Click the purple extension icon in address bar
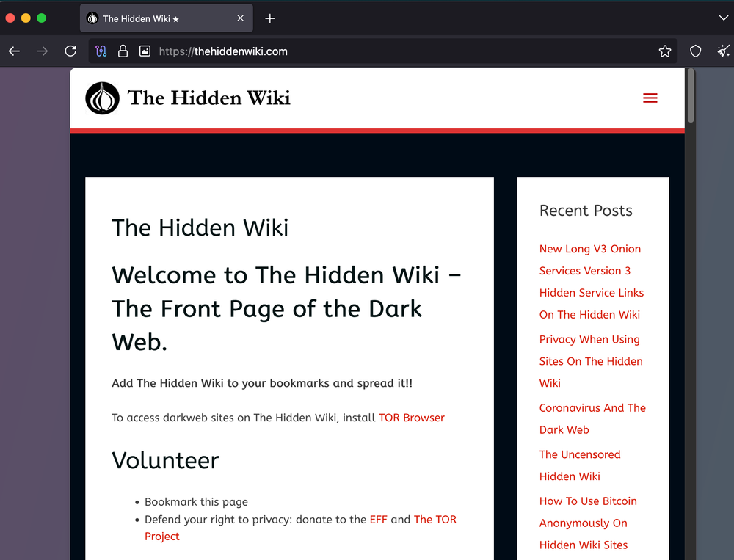734x560 pixels. click(101, 51)
